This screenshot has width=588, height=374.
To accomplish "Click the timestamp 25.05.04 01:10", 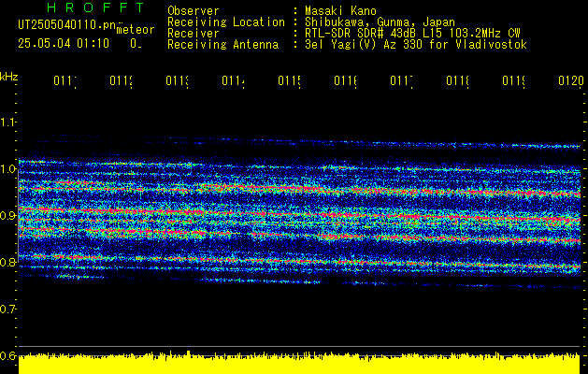I will (x=64, y=44).
